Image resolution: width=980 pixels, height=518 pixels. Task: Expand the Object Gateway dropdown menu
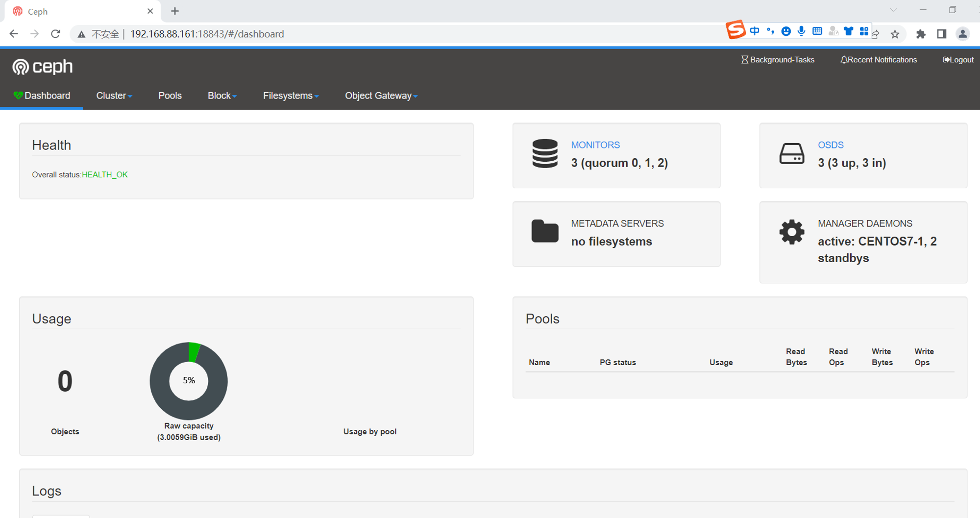381,96
